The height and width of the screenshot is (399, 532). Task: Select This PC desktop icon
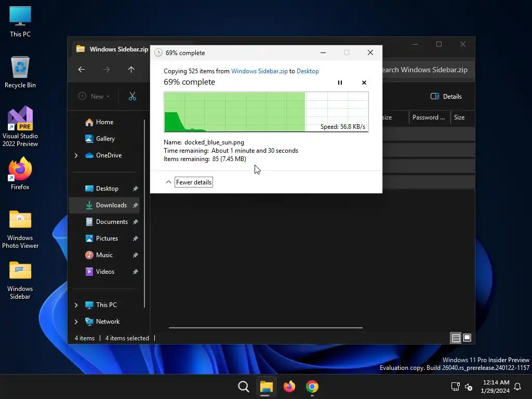pos(20,21)
